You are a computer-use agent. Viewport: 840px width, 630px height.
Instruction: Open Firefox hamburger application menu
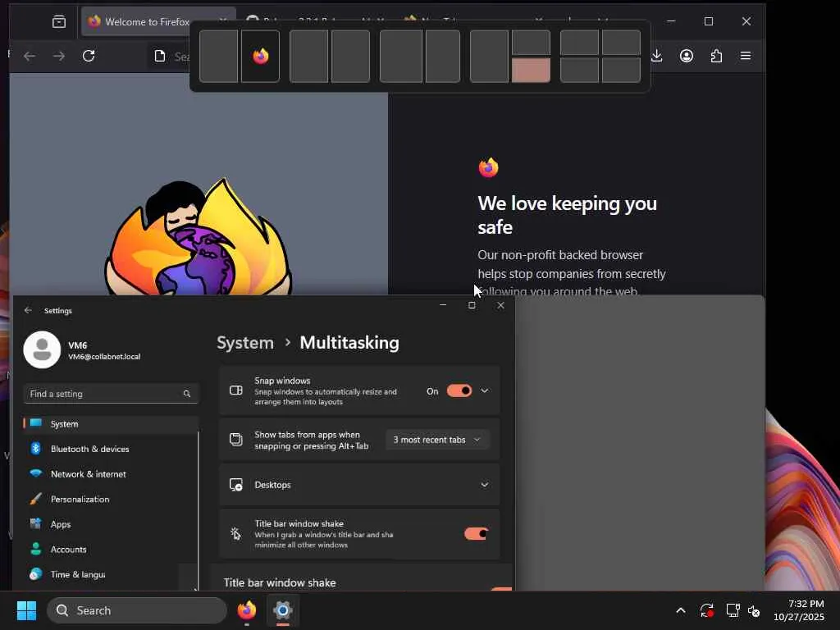[x=746, y=56]
